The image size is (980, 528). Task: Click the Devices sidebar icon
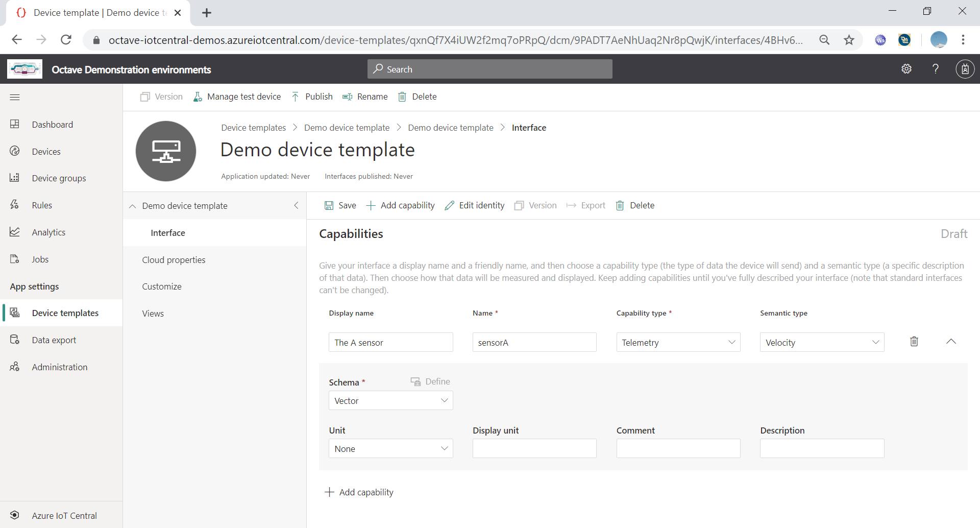tap(15, 151)
